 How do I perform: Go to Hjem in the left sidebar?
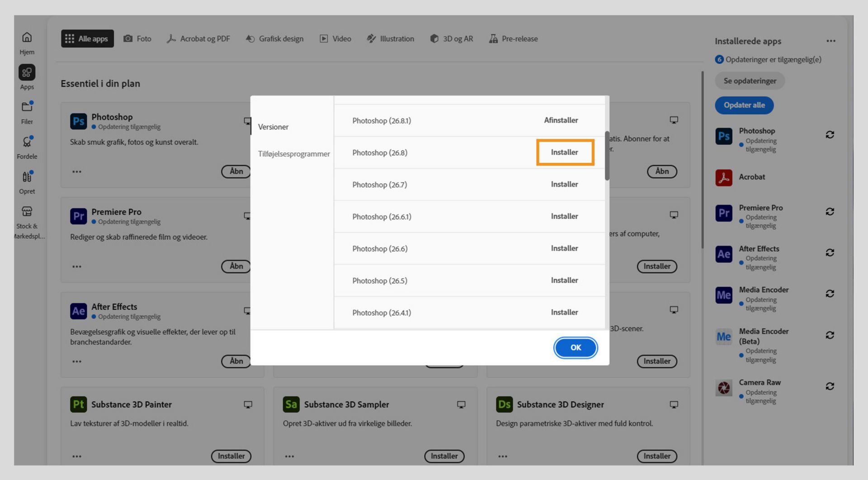[x=27, y=43]
